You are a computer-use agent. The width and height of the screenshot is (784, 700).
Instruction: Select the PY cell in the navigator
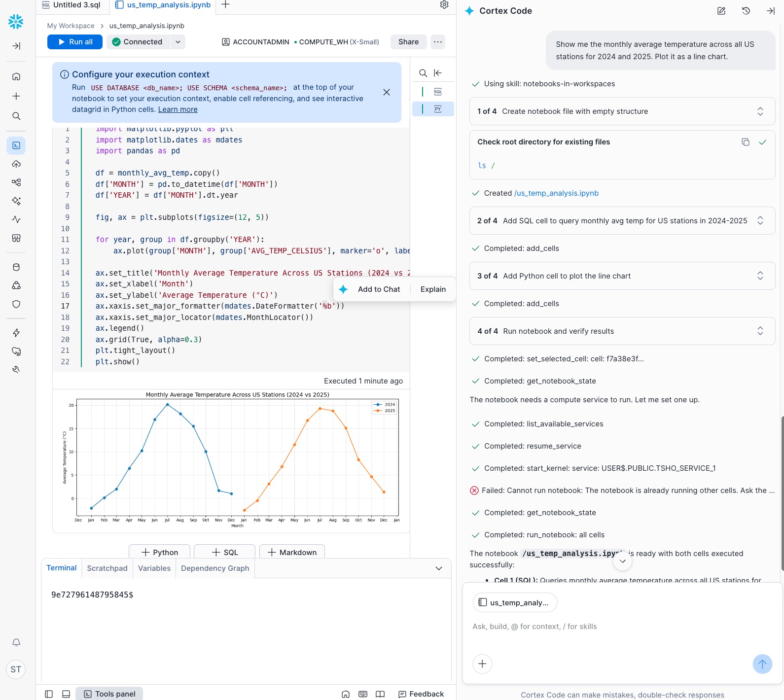(x=437, y=109)
